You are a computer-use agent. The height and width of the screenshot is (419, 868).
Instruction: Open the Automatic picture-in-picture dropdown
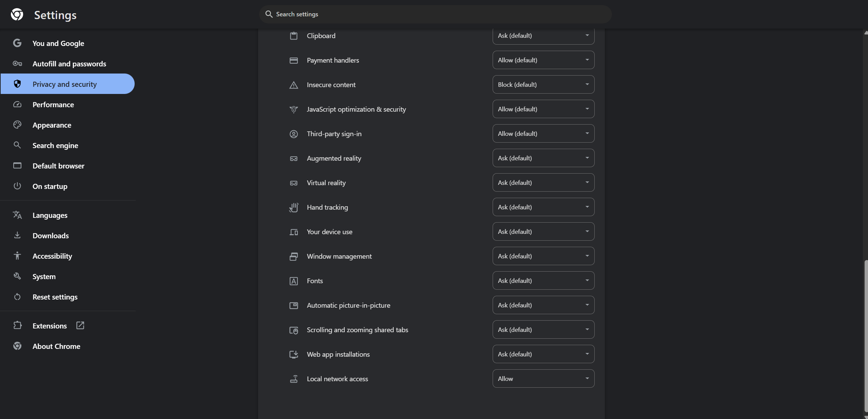coord(543,305)
